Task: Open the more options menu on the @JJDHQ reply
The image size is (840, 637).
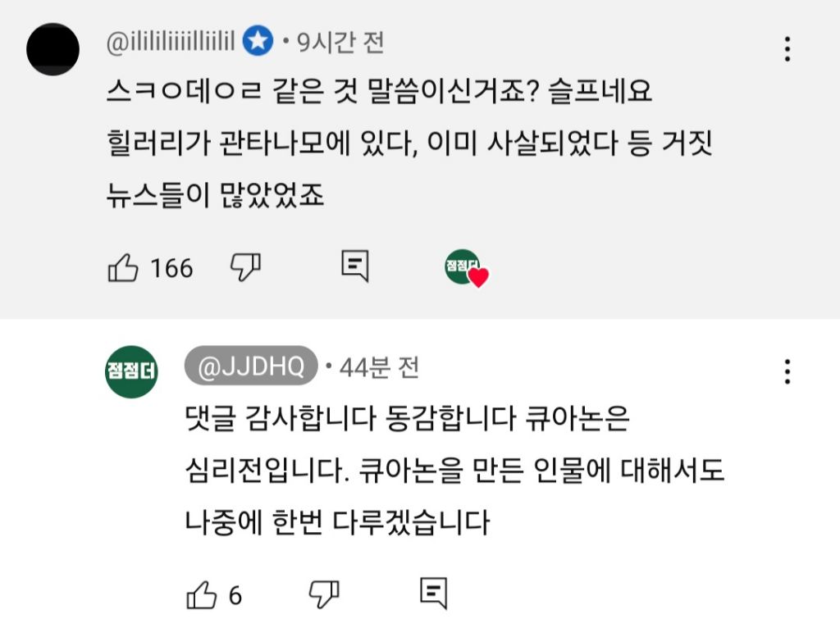Action: 787,371
